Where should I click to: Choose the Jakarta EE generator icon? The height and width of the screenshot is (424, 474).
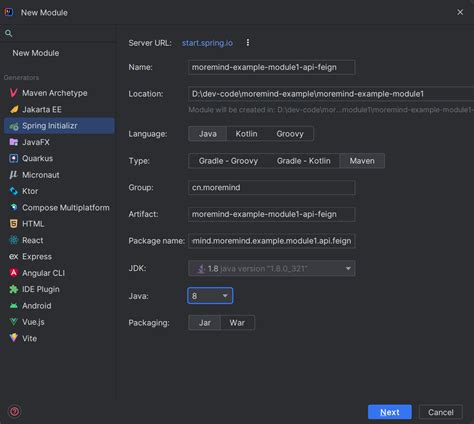tap(14, 109)
